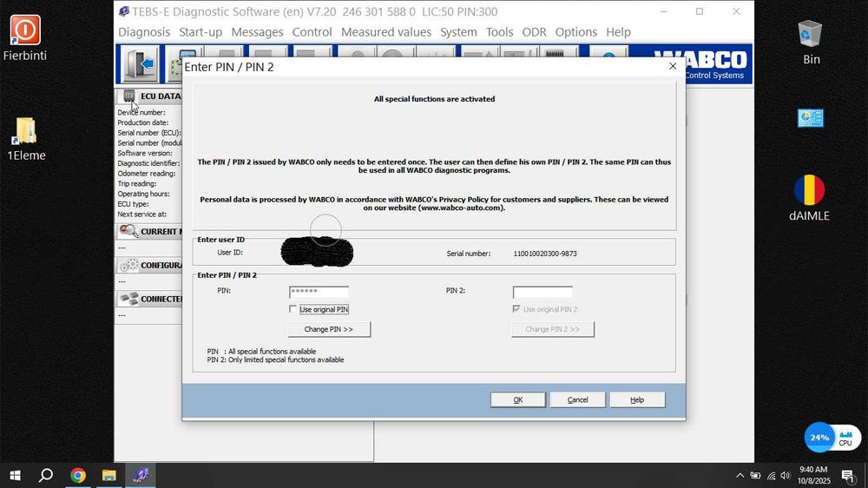Click Cancel in PIN dialog
This screenshot has width=868, height=488.
coord(577,399)
